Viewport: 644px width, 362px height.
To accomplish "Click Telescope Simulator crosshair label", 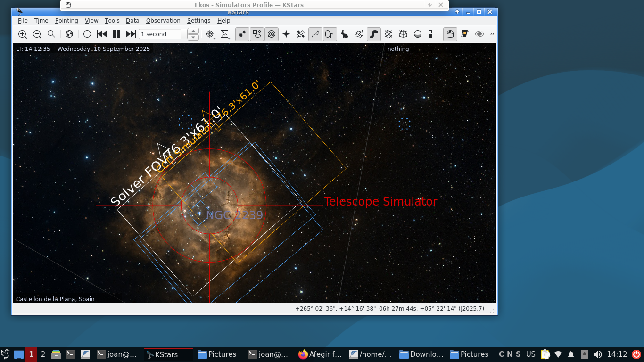I will (381, 201).
